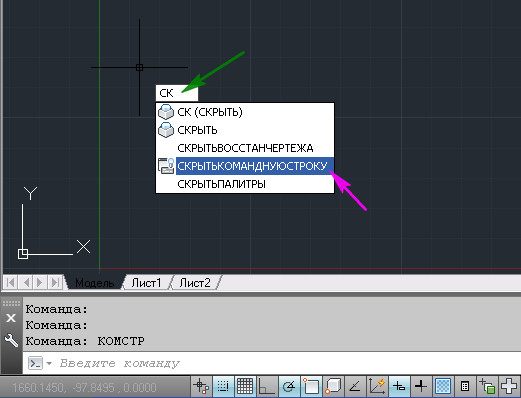Screen dimensions: 521x398
Task: Click the Polar Tracking icon
Action: [289, 386]
